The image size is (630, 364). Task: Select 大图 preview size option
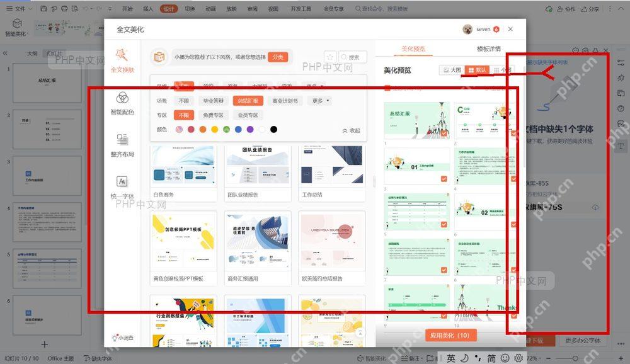point(452,70)
